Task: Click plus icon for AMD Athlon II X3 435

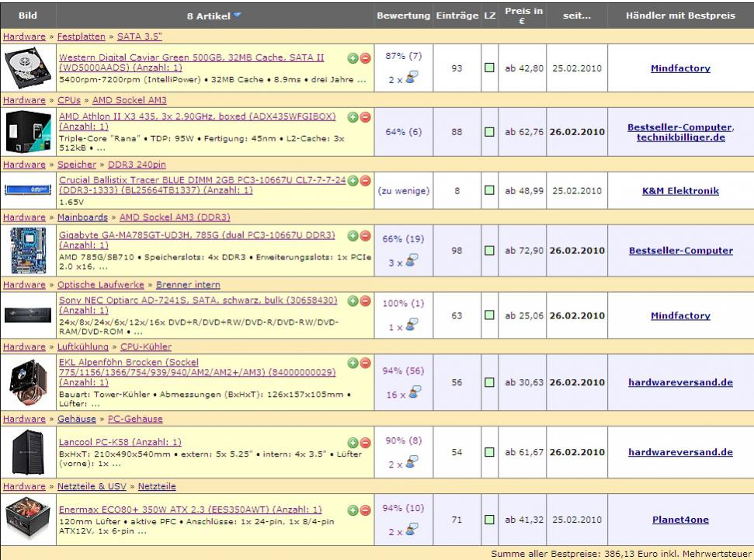Action: 353,117
